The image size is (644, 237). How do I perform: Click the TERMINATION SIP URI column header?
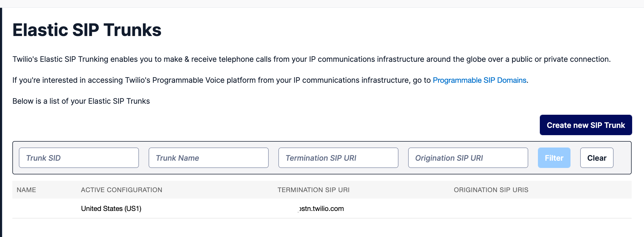(x=314, y=190)
